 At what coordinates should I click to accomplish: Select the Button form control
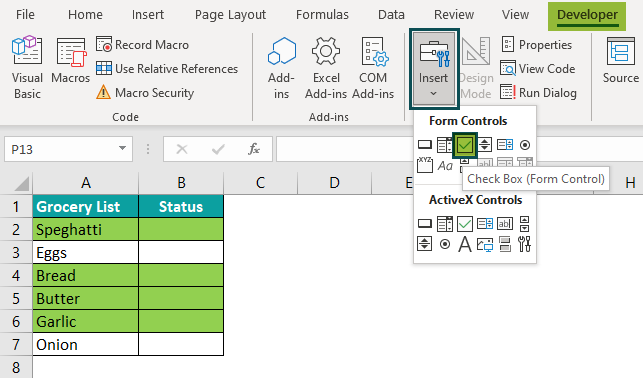pos(425,145)
